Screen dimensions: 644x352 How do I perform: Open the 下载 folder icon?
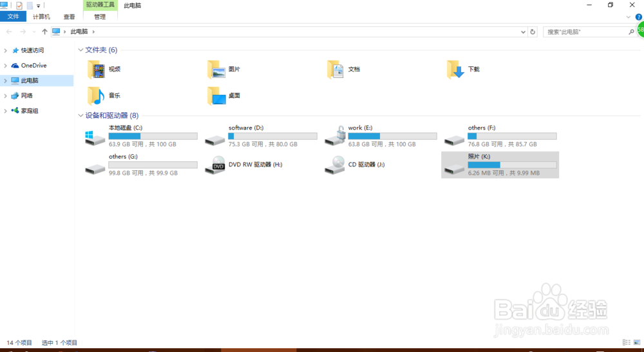[x=455, y=69]
